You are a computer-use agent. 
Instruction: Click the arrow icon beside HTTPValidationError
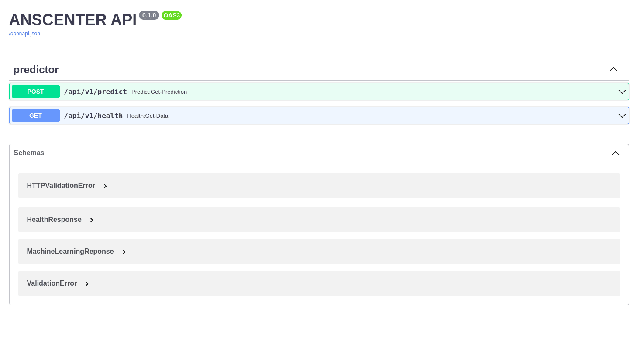point(105,186)
